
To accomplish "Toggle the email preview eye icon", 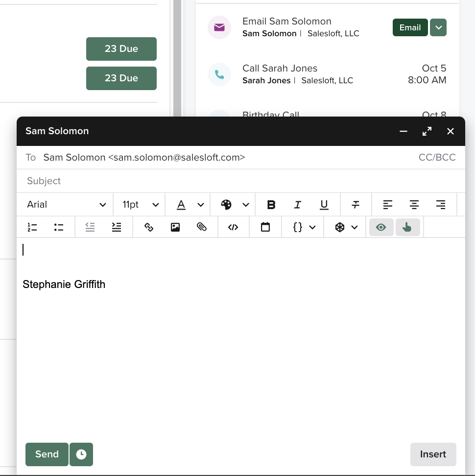I will (x=381, y=227).
